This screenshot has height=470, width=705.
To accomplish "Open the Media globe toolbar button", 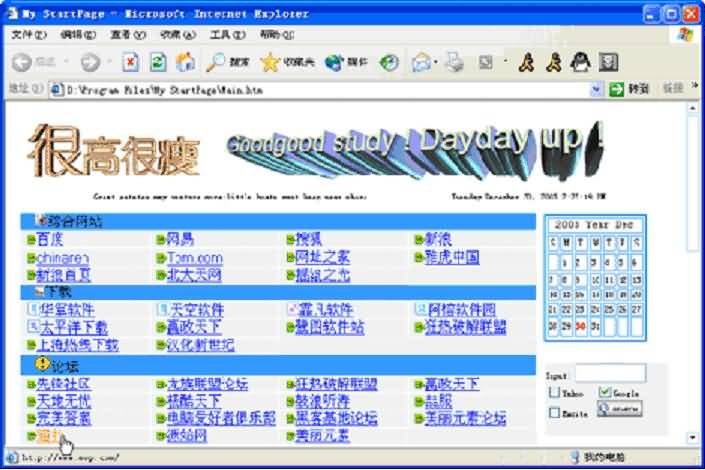I will coord(346,62).
